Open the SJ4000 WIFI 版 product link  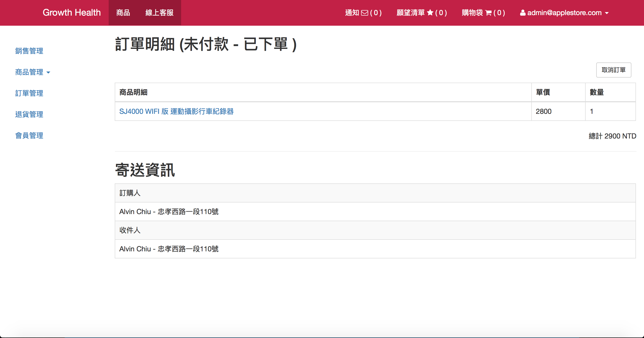point(176,111)
